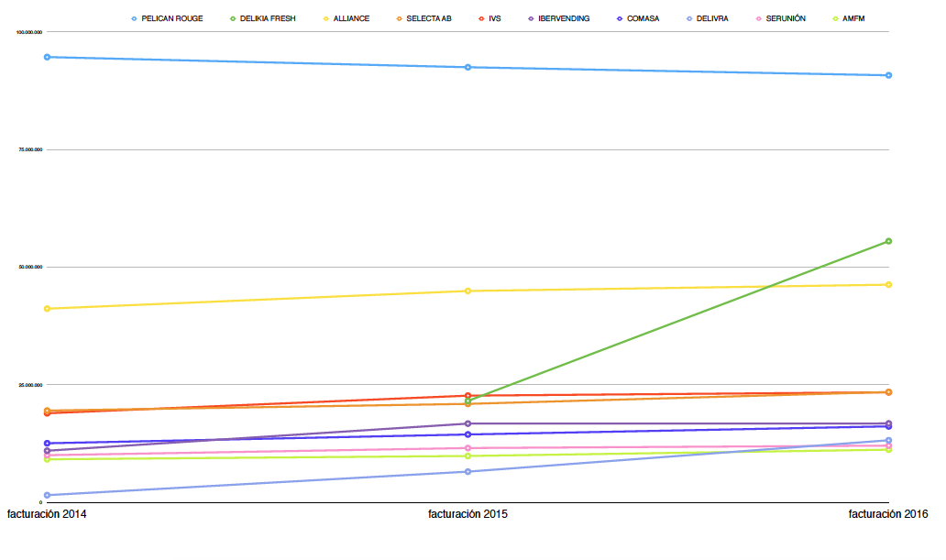
Task: Click the facturación 2014 axis label
Action: coord(48,515)
